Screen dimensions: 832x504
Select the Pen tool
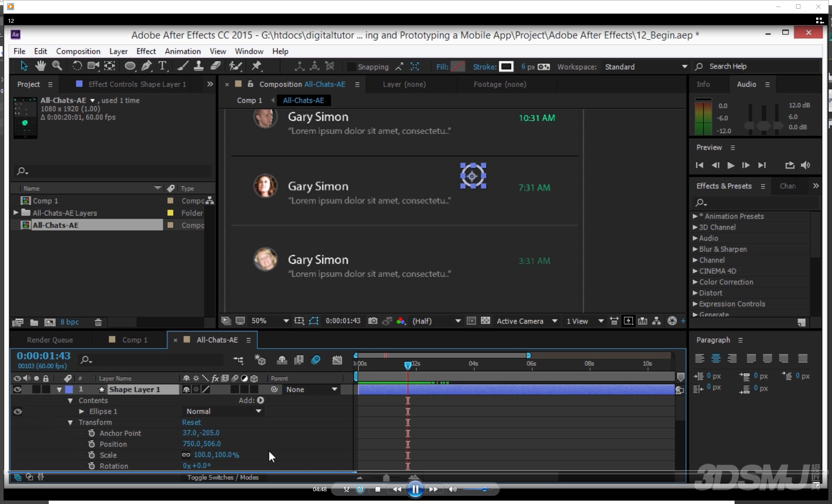coord(147,66)
